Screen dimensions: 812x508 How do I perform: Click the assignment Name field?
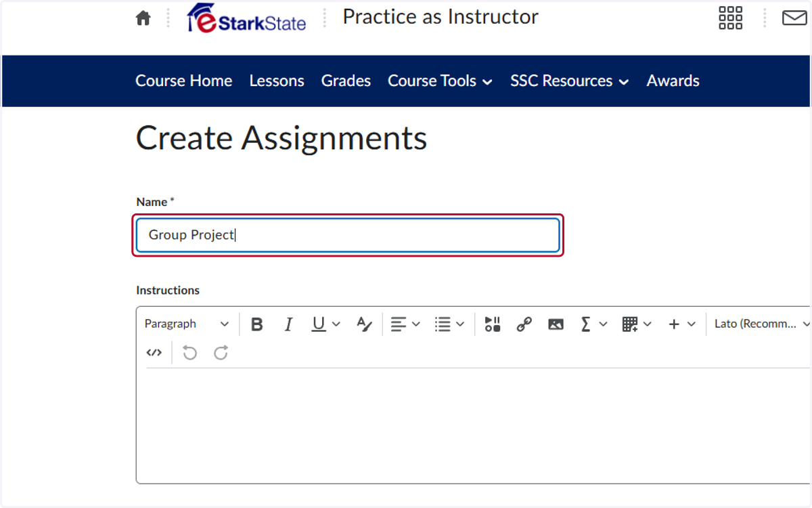tap(348, 235)
